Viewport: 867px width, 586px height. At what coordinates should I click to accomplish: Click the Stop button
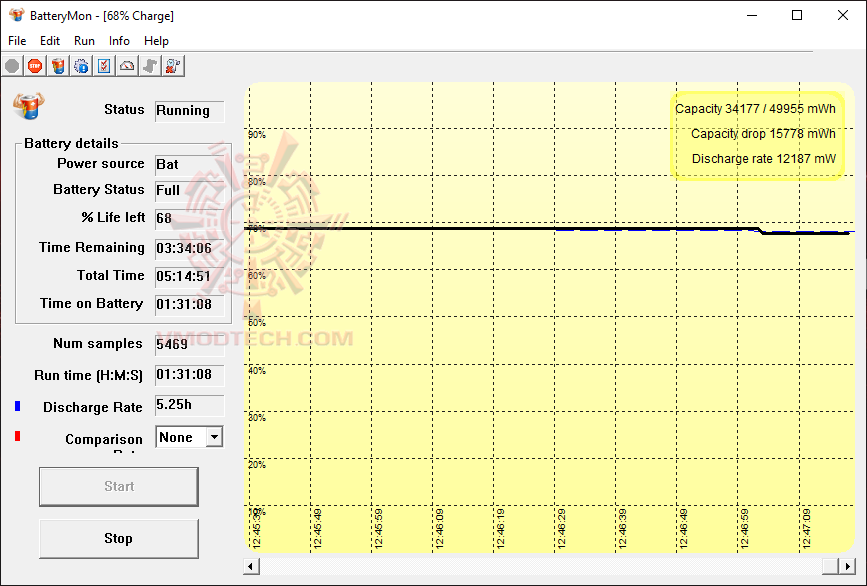(x=119, y=538)
